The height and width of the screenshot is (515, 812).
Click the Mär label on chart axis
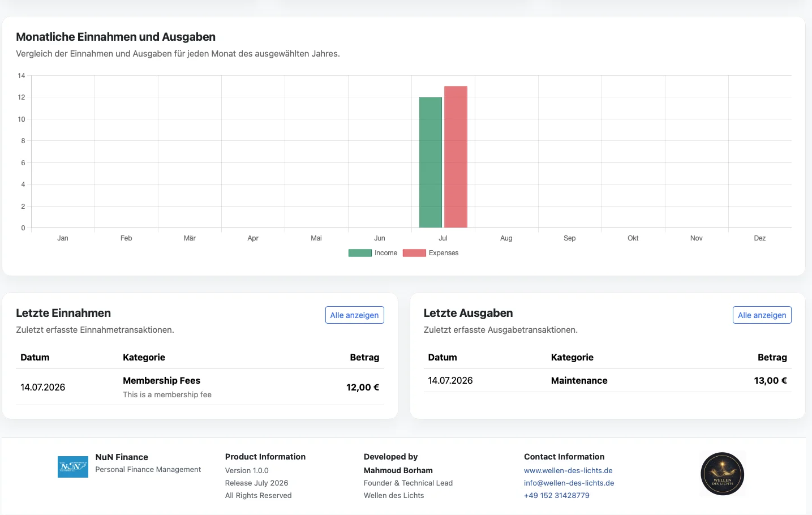pos(190,238)
